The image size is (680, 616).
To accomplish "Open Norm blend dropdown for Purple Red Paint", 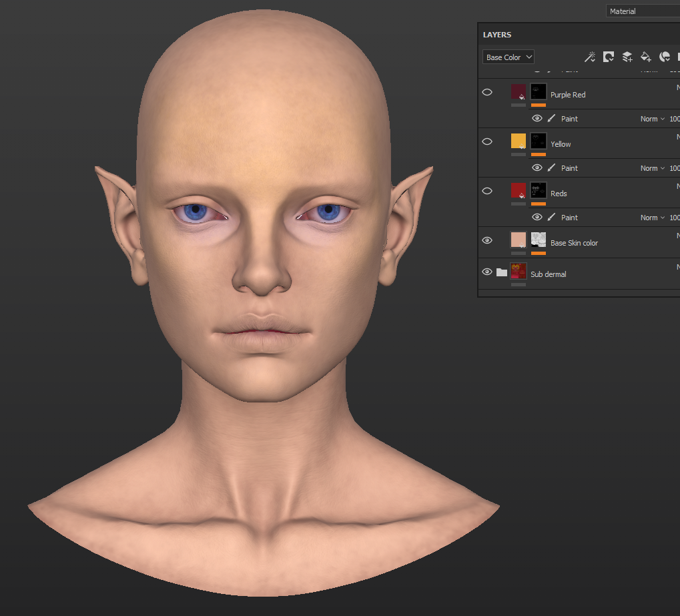I will coord(652,119).
